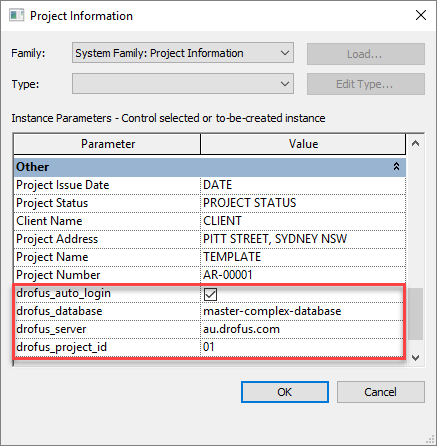
Task: Select the Client Name value field
Action: pyautogui.click(x=303, y=221)
